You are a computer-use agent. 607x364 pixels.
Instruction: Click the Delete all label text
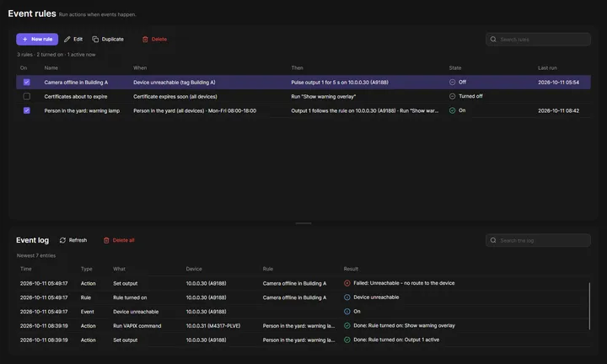pos(123,240)
